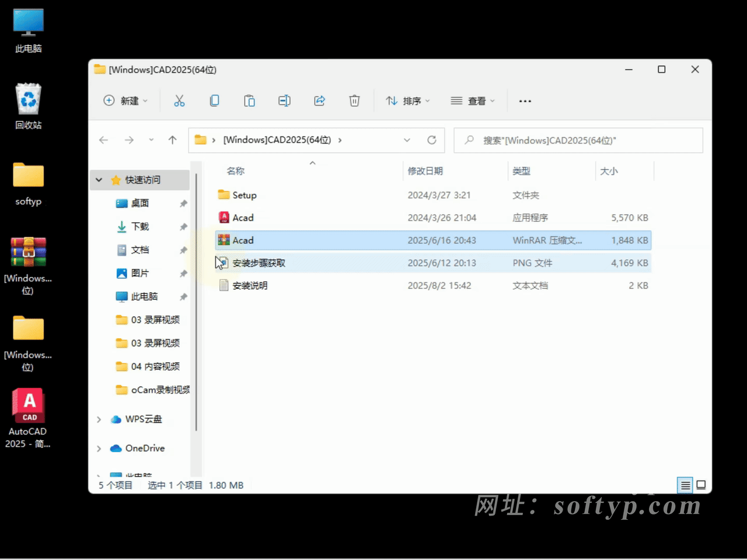This screenshot has width=747, height=560.
Task: Open the 回收站 on the desktop
Action: [x=28, y=97]
